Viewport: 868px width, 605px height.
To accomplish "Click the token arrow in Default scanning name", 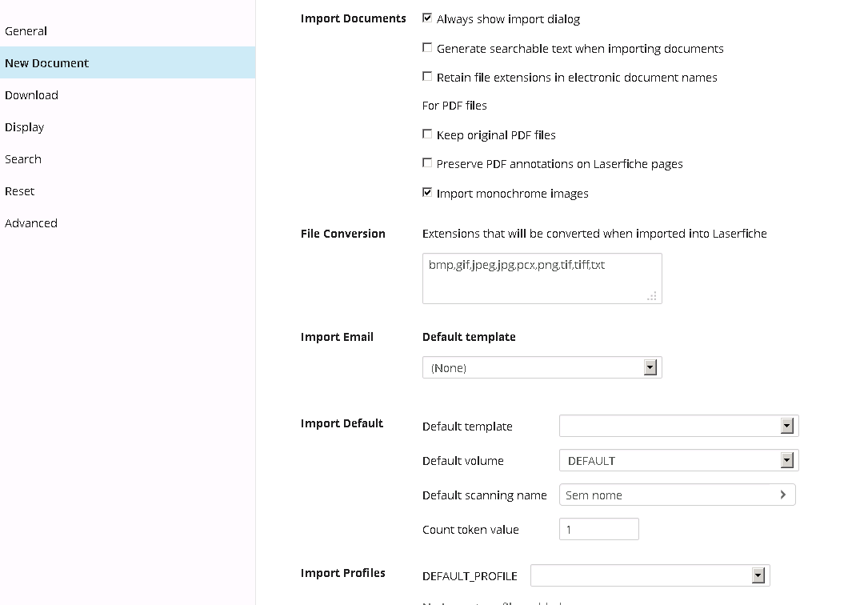I will coord(782,495).
